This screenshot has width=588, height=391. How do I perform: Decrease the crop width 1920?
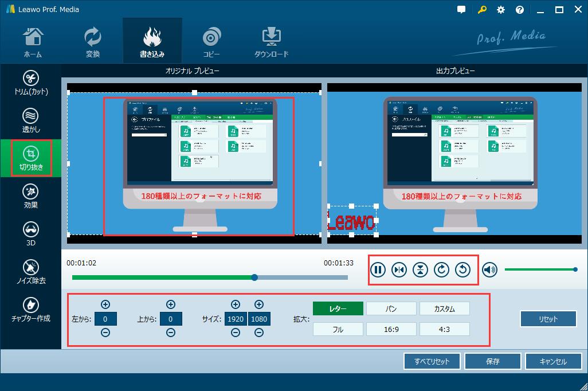[x=236, y=333]
